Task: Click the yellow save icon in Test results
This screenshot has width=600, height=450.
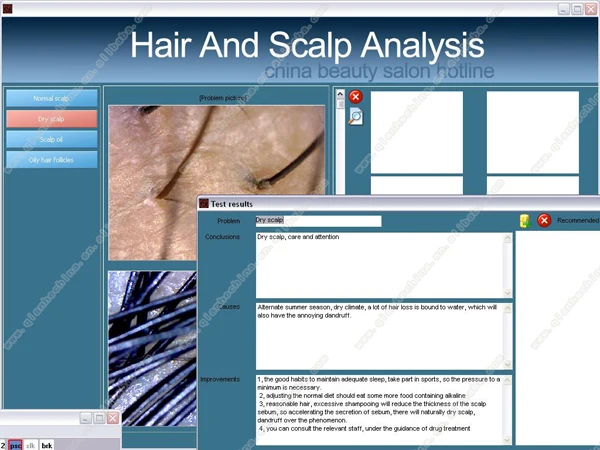Action: [525, 221]
